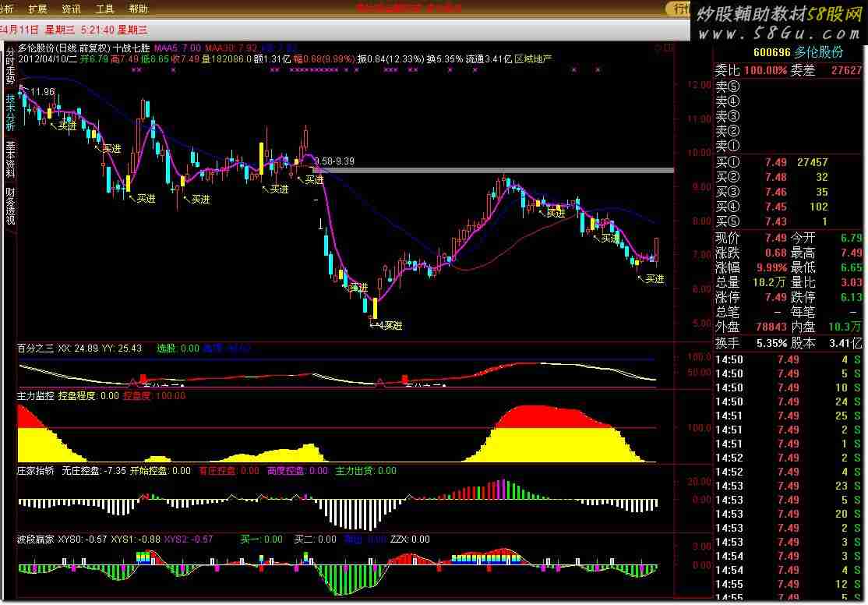Open the 工具 menu
This screenshot has height=605, width=868.
coord(104,9)
